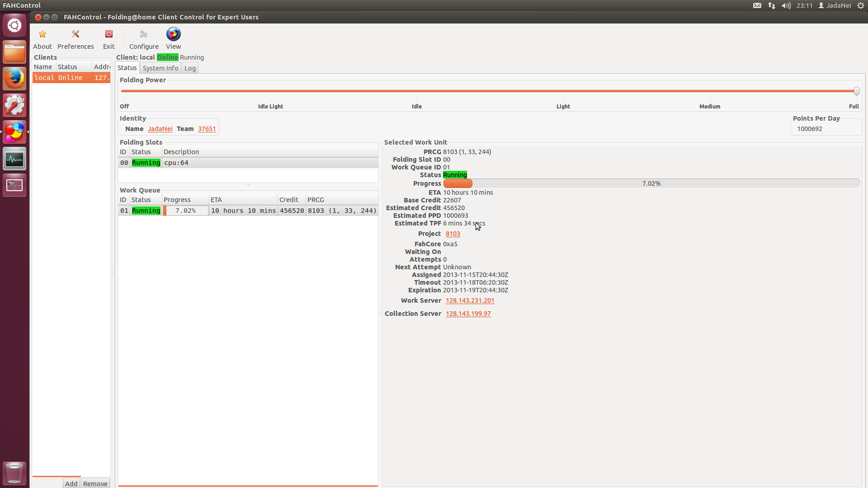Click the work unit progress bar 7.02%

(x=651, y=183)
